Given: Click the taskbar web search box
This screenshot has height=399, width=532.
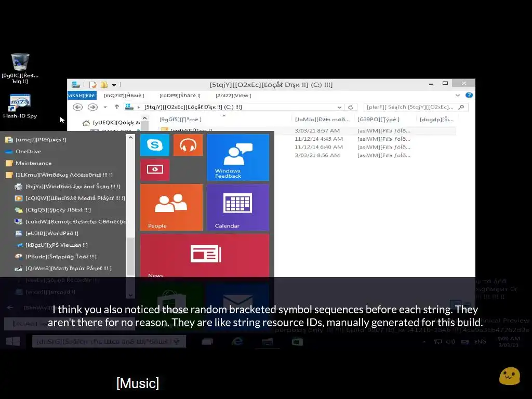Looking at the screenshot, I should 109,342.
